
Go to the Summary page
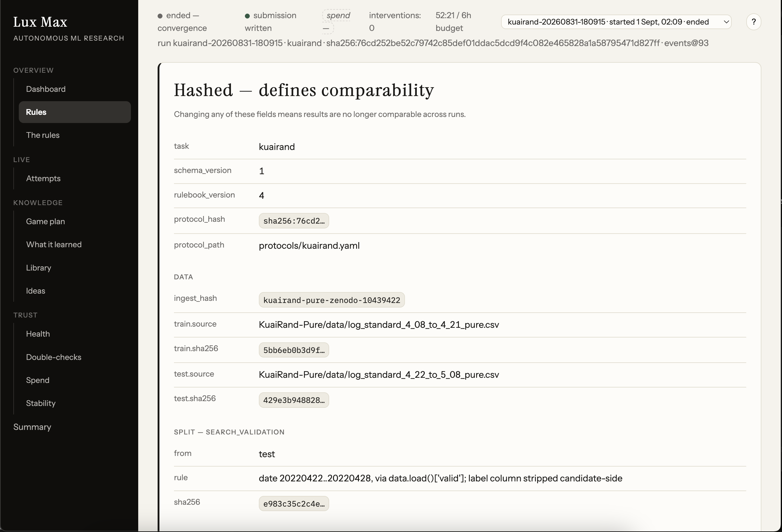(x=32, y=427)
